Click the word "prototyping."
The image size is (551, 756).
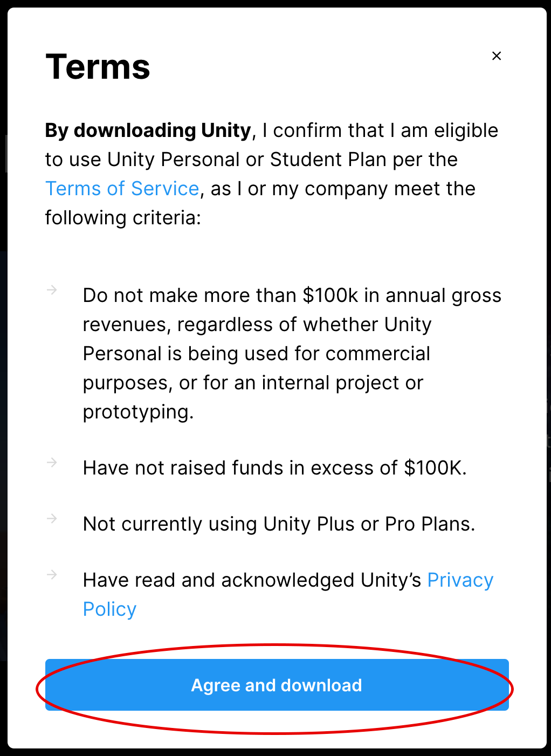click(138, 412)
